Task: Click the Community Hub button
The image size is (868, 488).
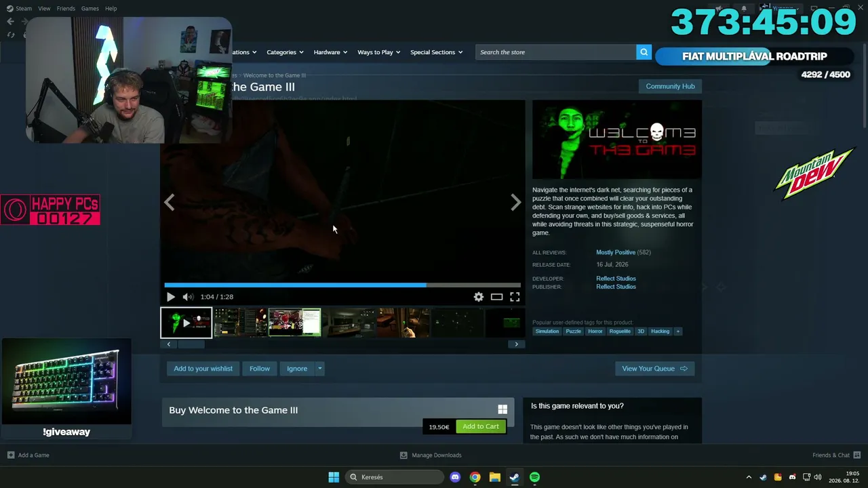Action: (x=670, y=86)
